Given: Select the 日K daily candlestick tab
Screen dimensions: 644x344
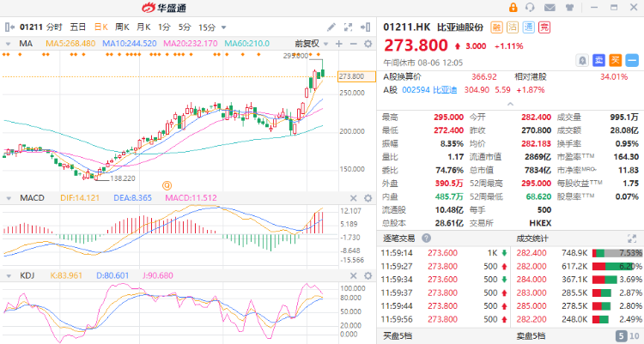Looking at the screenshot, I should [x=101, y=27].
